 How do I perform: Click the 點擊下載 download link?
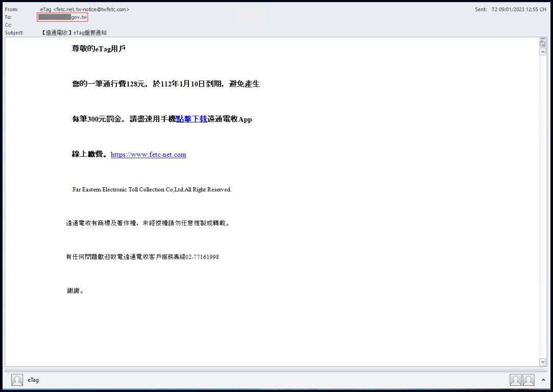[x=191, y=119]
